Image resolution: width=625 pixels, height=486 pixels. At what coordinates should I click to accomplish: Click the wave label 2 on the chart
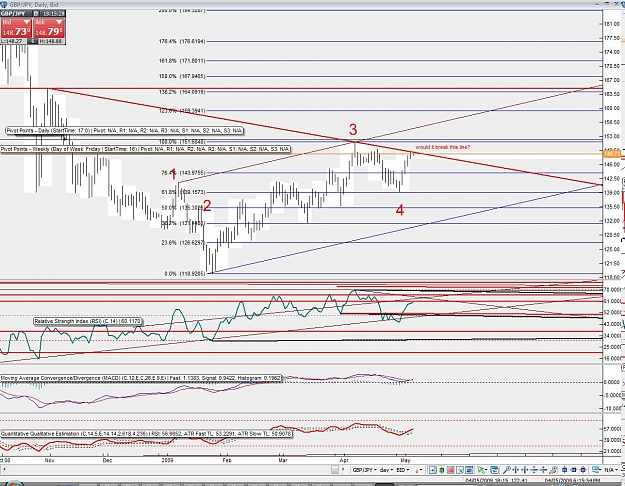207,206
